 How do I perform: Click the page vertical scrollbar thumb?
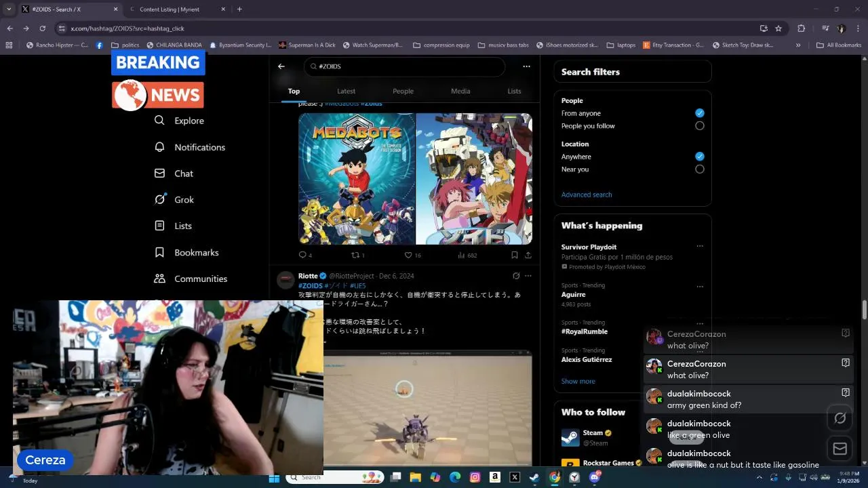(x=864, y=309)
